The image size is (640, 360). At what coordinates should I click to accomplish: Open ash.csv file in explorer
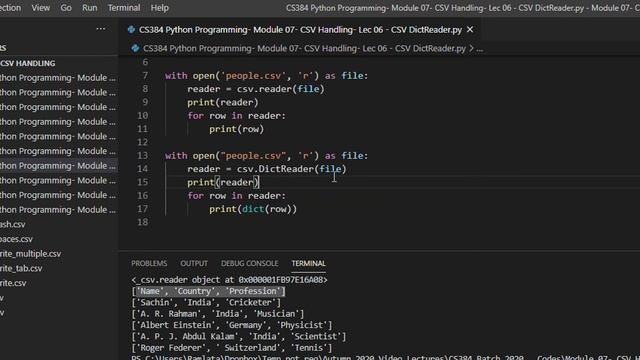[13, 224]
